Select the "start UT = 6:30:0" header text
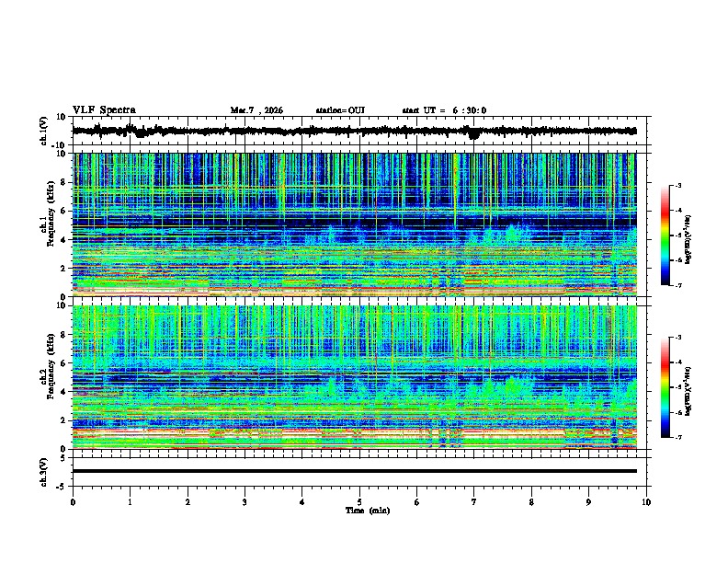The image size is (728, 563). click(x=444, y=110)
